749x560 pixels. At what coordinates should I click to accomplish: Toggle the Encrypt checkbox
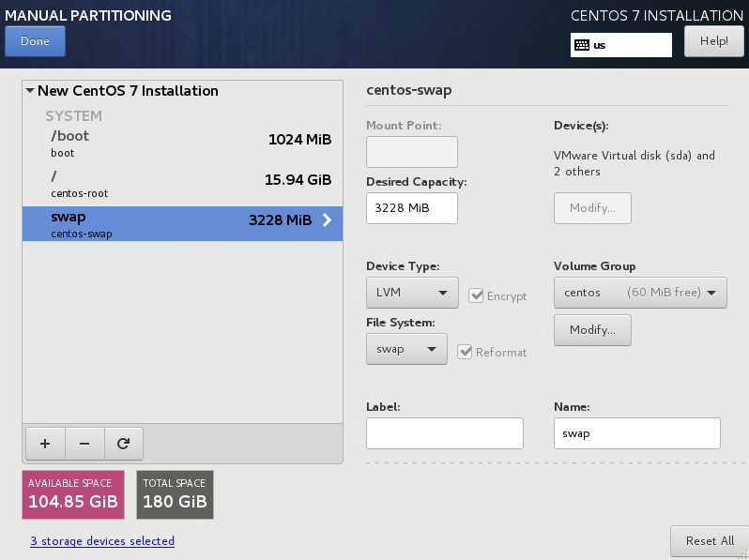pos(476,295)
